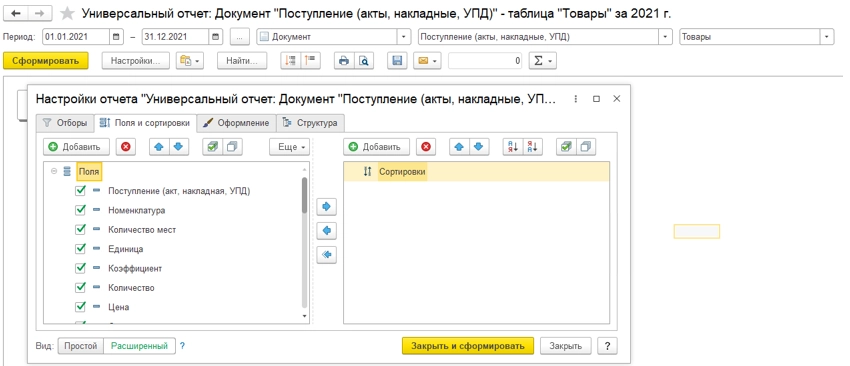
Task: Sort ascending А-Я icon in sortings panel
Action: pos(512,147)
